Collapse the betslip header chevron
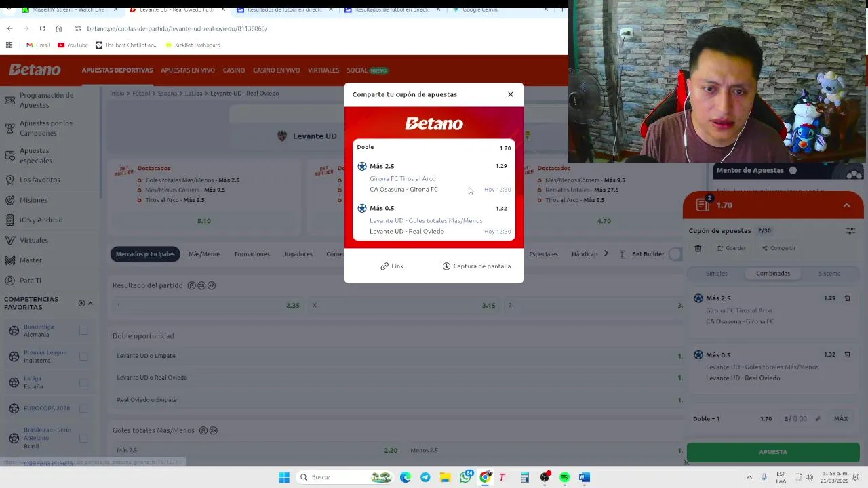Image resolution: width=868 pixels, height=488 pixels. [846, 205]
